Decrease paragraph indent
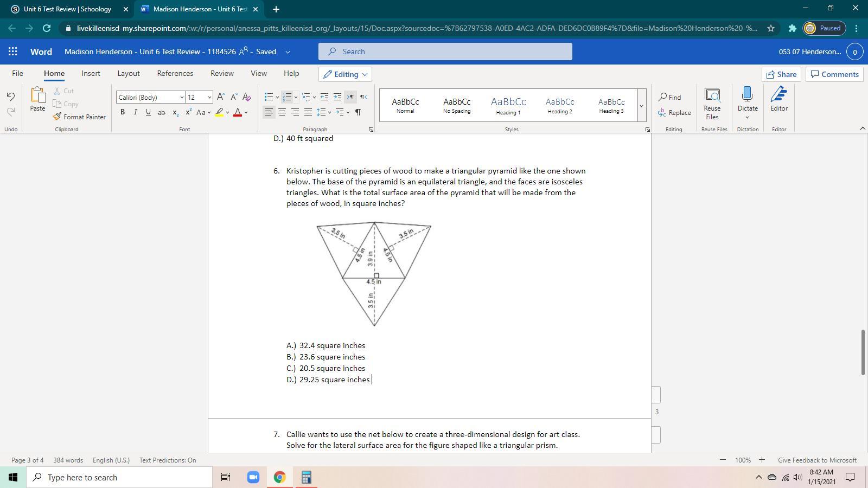This screenshot has height=488, width=868. (324, 97)
